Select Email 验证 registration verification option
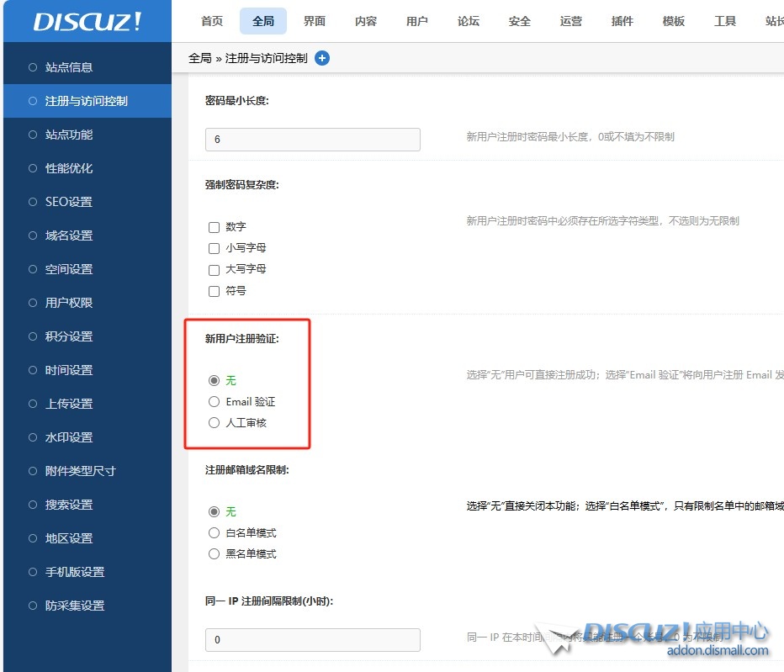The height and width of the screenshot is (672, 784). click(x=214, y=402)
